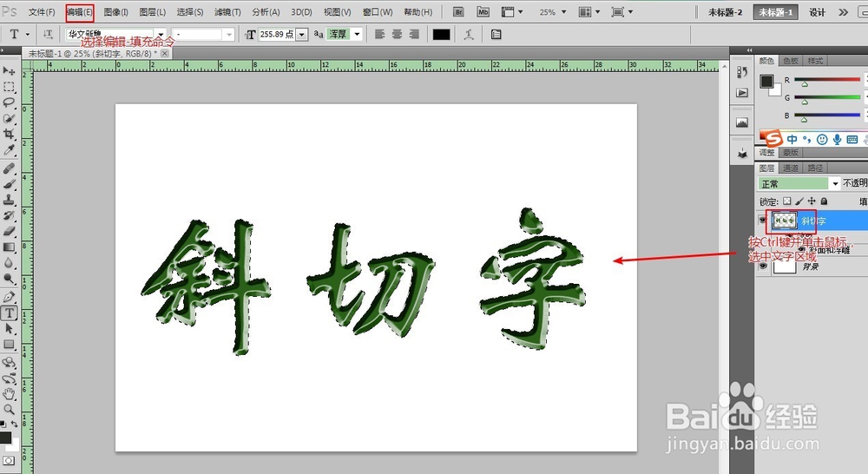
Task: Select the Lasso tool
Action: point(9,102)
